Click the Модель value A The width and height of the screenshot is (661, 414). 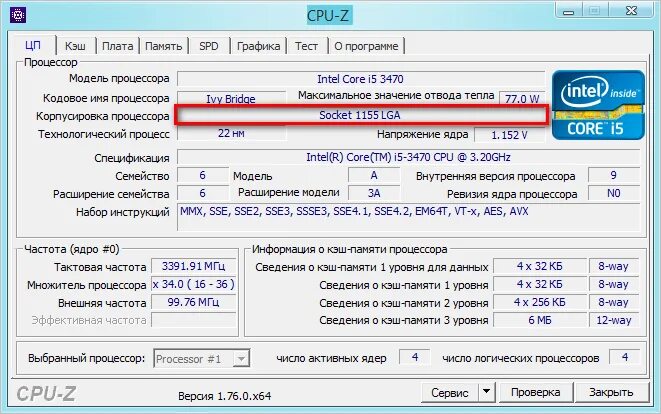coord(374,175)
